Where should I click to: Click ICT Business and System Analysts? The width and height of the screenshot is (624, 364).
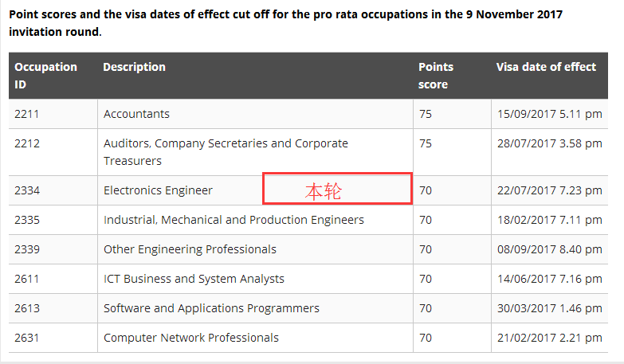[194, 279]
